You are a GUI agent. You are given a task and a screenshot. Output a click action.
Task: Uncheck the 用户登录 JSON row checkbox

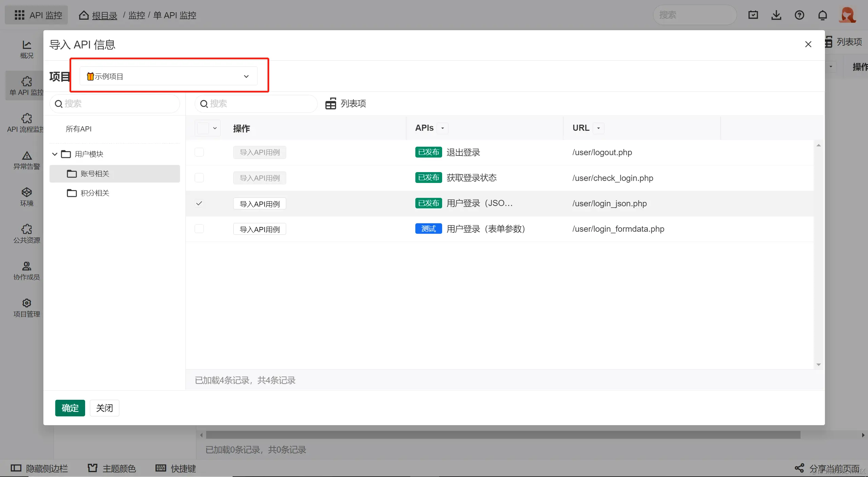[x=199, y=203]
